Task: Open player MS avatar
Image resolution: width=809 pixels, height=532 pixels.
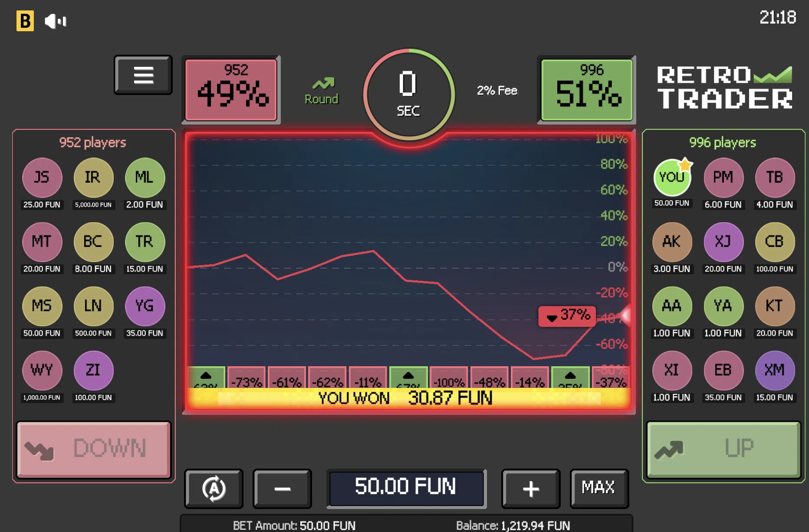Action: point(42,306)
